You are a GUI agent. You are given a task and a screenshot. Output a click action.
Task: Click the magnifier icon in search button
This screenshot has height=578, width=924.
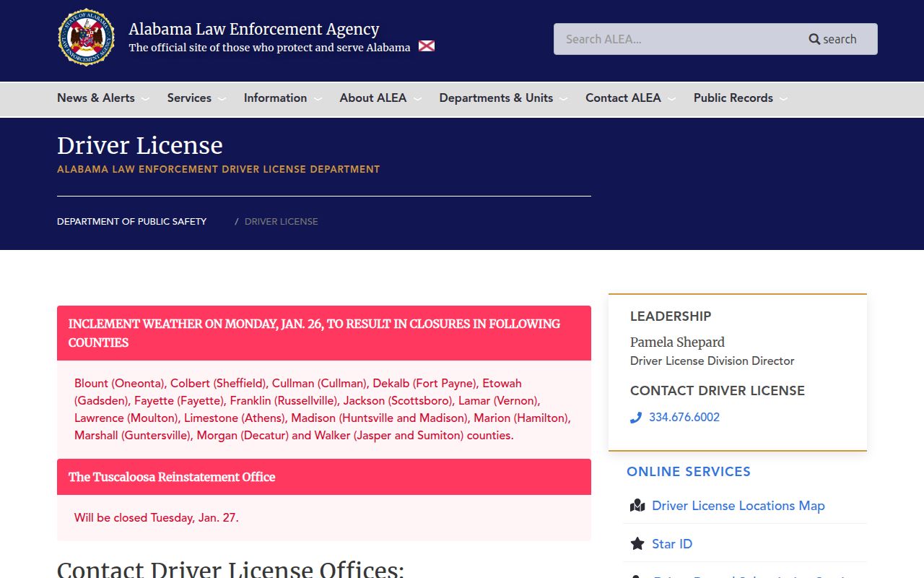coord(814,39)
